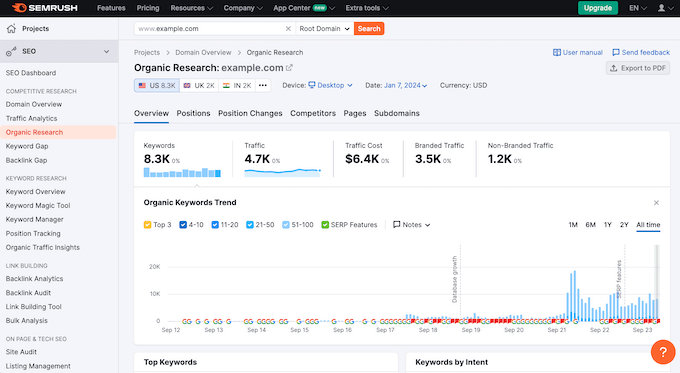Toggle the 4-10 positions checkbox

[183, 225]
